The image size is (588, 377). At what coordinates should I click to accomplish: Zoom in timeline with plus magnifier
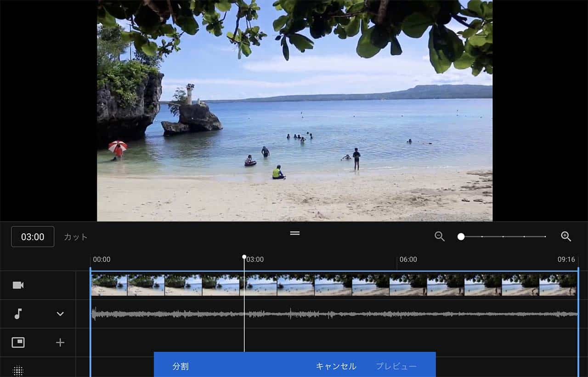click(x=566, y=236)
